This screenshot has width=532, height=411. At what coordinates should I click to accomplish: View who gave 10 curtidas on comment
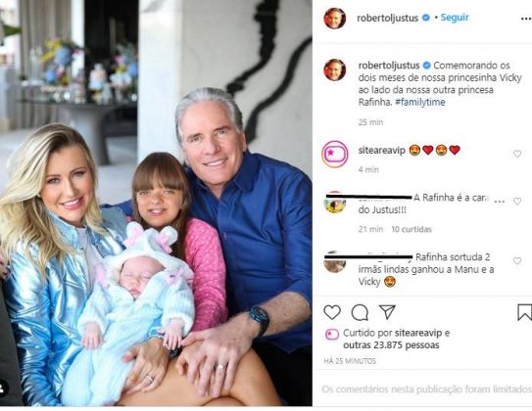point(411,229)
